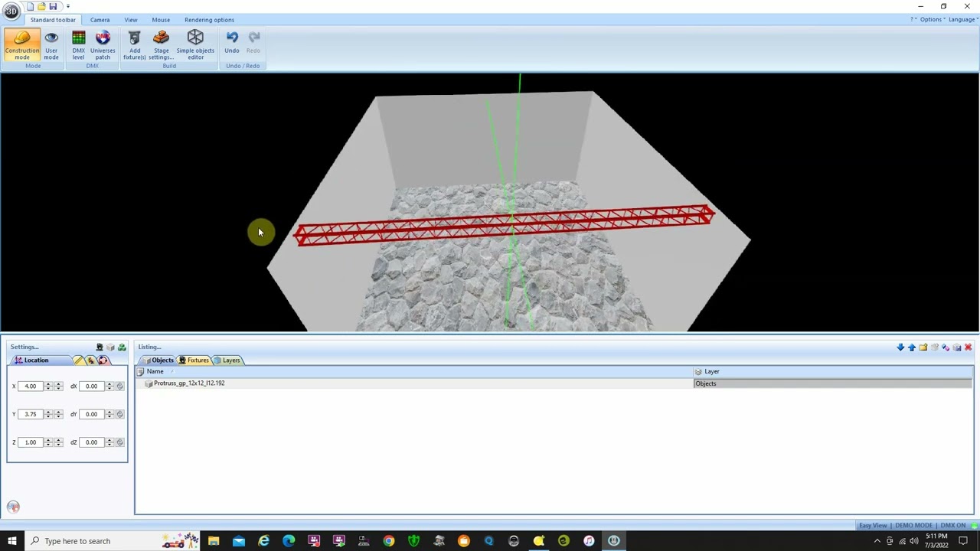The width and height of the screenshot is (980, 551).
Task: Click the save object cube icon
Action: pyautogui.click(x=957, y=347)
